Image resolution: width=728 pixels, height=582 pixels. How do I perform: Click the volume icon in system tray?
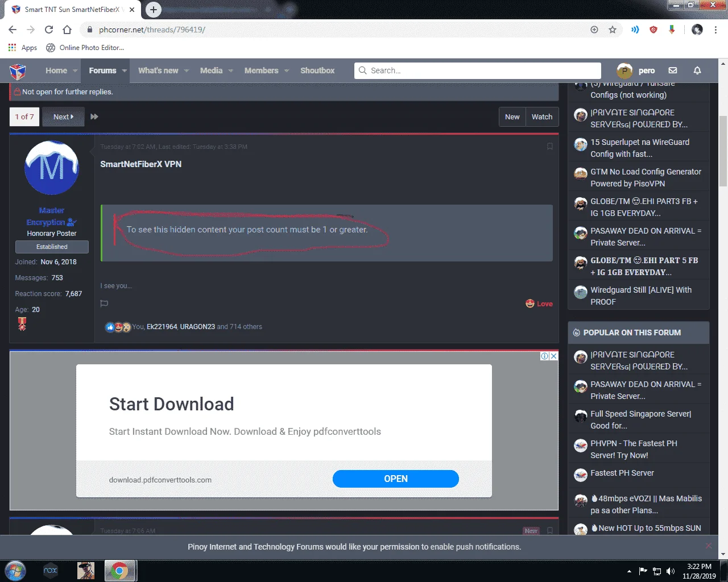click(x=671, y=571)
